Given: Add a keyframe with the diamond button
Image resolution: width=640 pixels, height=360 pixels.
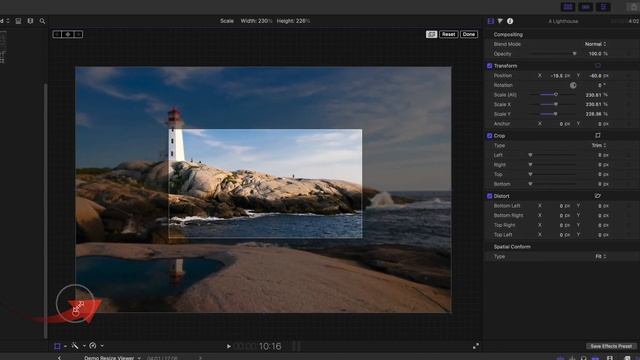Looking at the screenshot, I should (68, 34).
